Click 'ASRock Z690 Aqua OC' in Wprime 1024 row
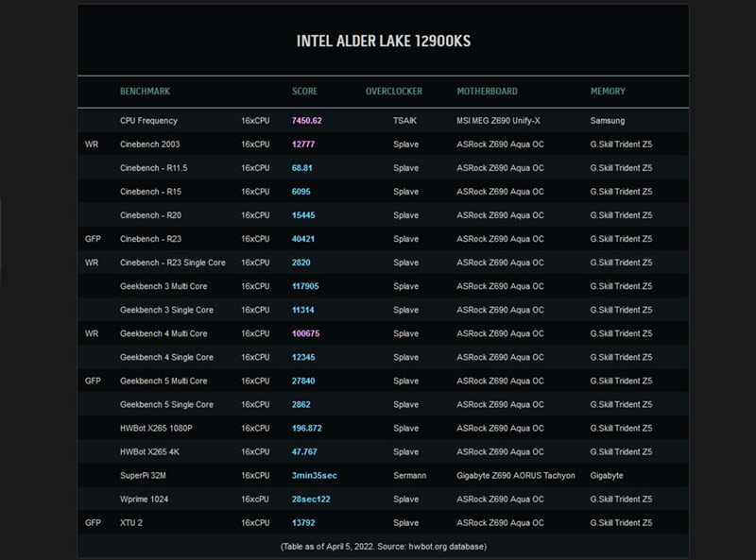 [500, 499]
